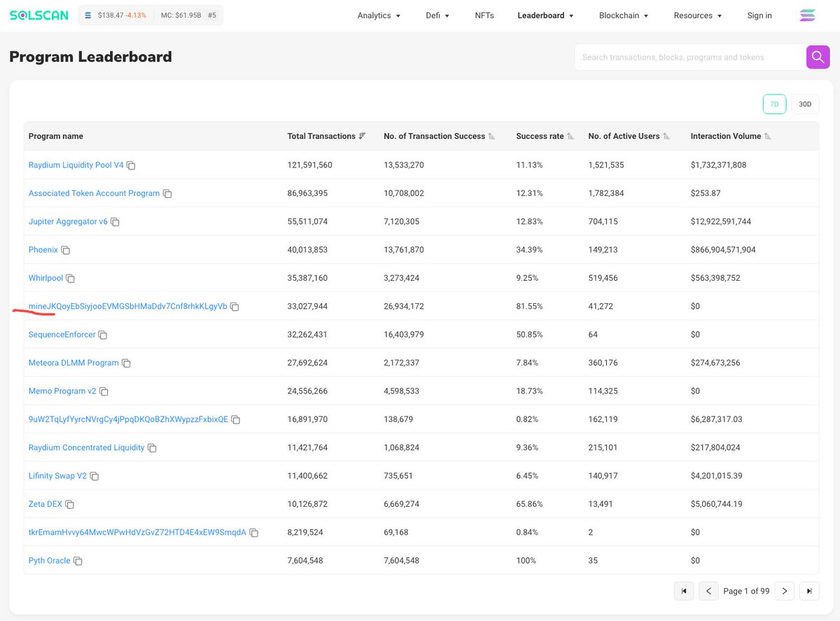Copy the Zeta DEX program address
This screenshot has height=621, width=840.
[69, 505]
